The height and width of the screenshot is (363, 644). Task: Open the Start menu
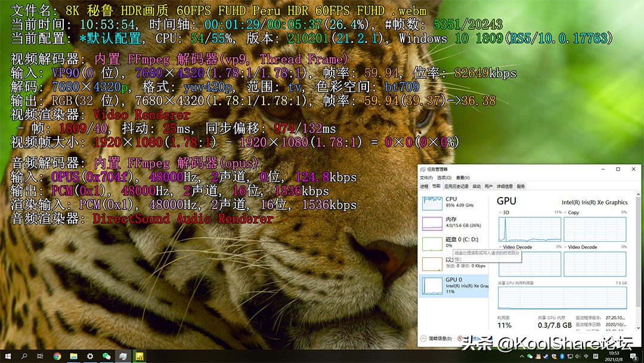pos(8,356)
